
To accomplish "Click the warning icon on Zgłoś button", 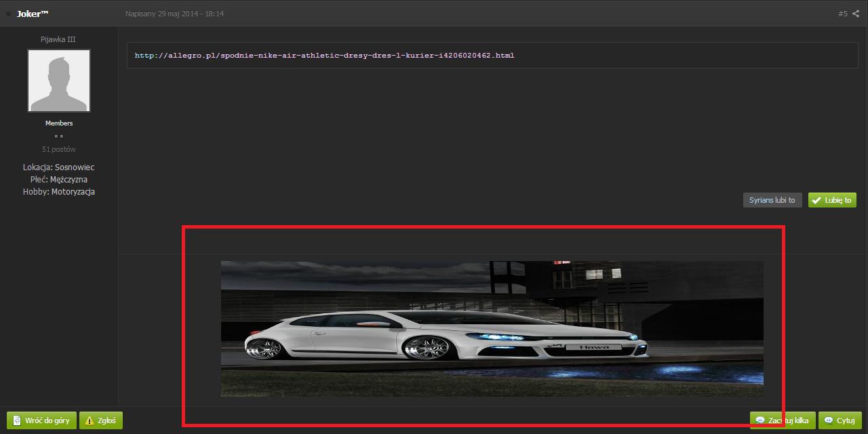I will tap(90, 420).
